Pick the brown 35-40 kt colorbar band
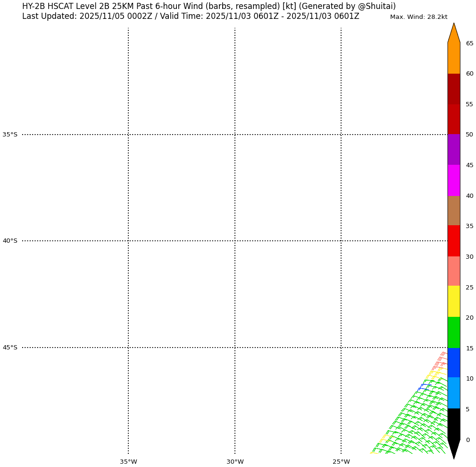This screenshot has width=476, height=467. click(x=453, y=211)
